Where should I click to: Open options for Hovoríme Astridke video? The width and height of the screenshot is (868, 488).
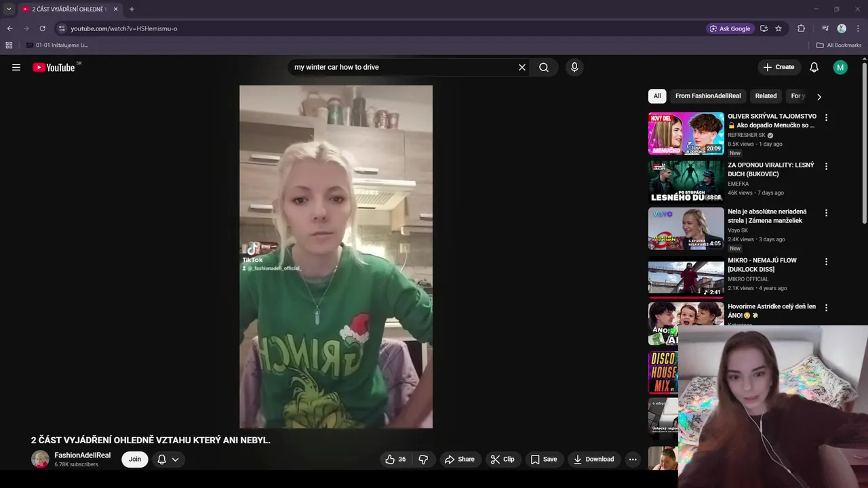point(826,308)
